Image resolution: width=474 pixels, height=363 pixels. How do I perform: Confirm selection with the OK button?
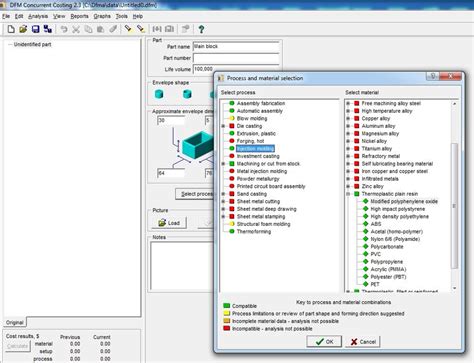coord(324,342)
